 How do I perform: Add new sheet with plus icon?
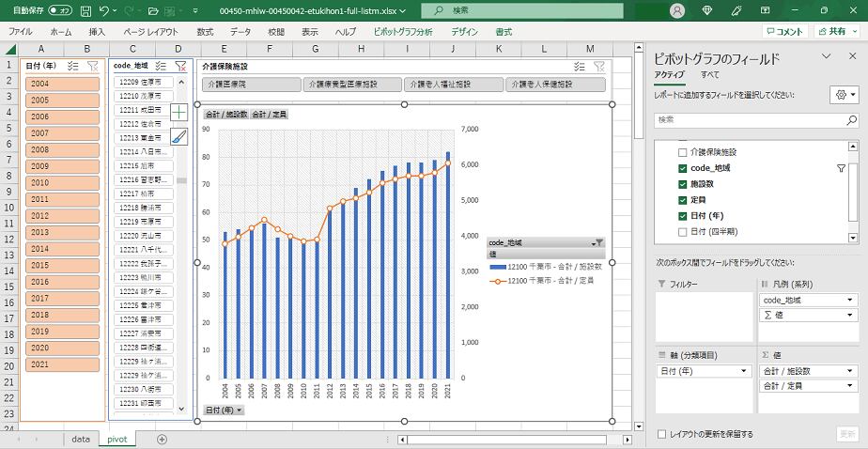pos(162,439)
